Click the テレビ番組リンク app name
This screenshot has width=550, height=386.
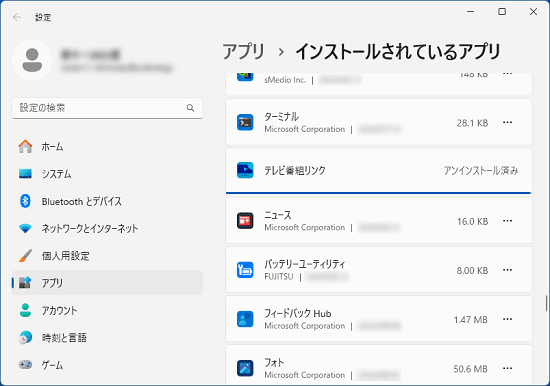(x=295, y=171)
